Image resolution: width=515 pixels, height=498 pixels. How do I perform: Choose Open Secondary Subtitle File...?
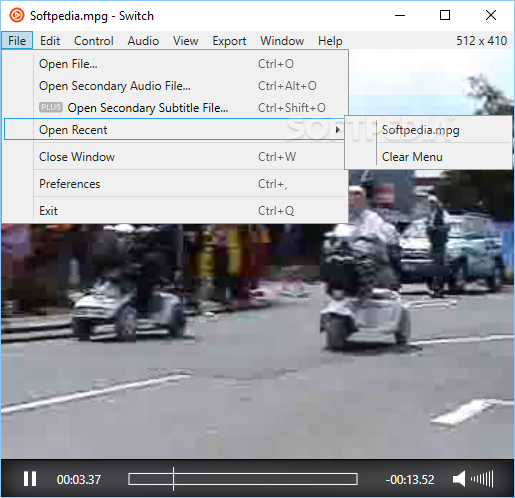click(175, 108)
